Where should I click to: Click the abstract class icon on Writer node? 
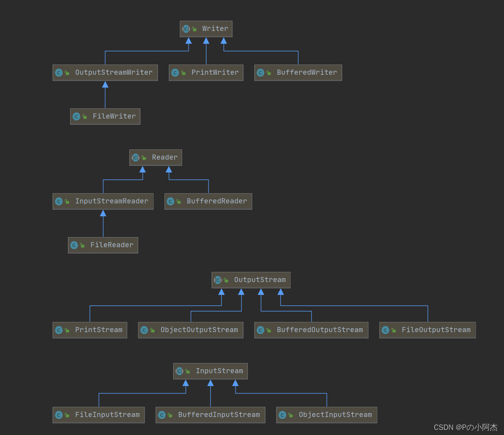tap(186, 29)
